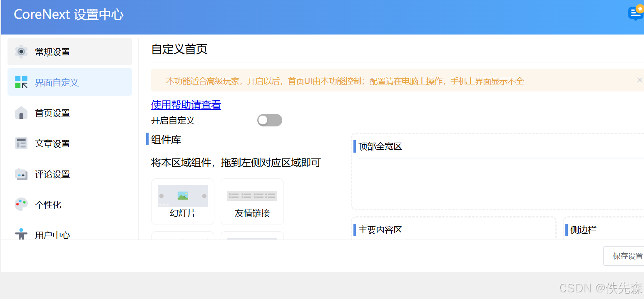The image size is (644, 299).
Task: Click the 将本区域组件 drag instruction text
Action: (x=236, y=163)
